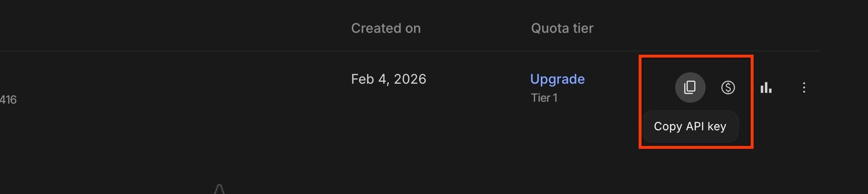Select the circled dollar icon for billing
The width and height of the screenshot is (868, 194).
[728, 87]
